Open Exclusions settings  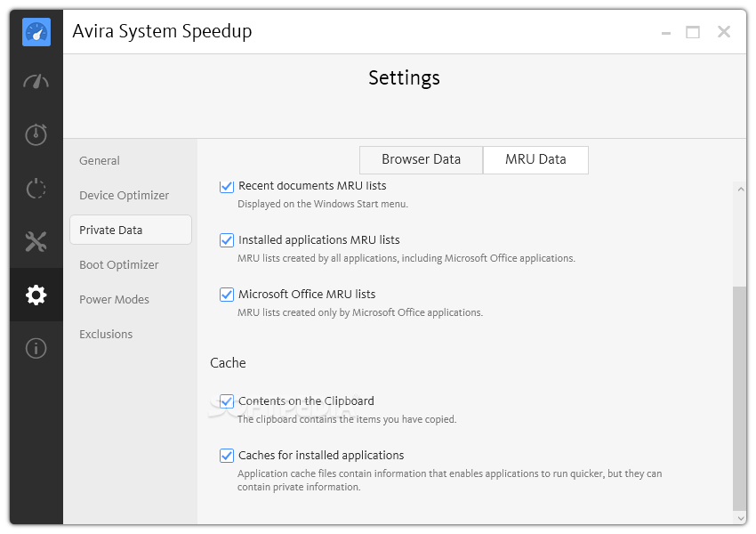point(106,335)
